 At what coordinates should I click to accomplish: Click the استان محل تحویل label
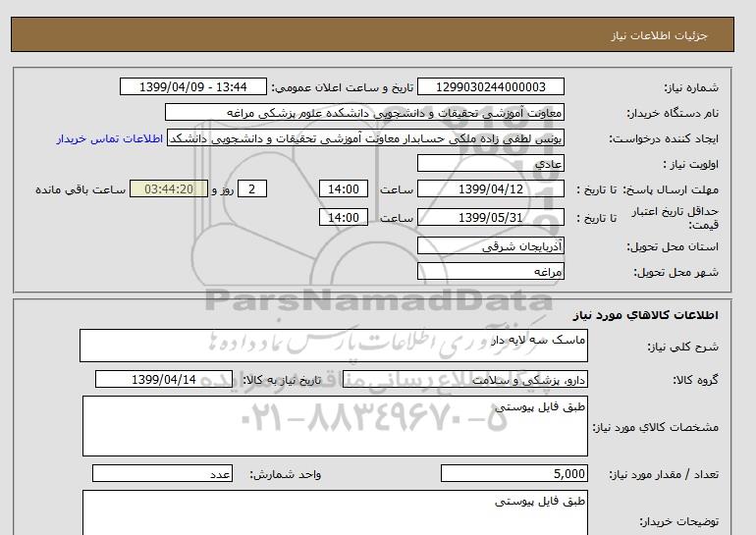pyautogui.click(x=674, y=246)
